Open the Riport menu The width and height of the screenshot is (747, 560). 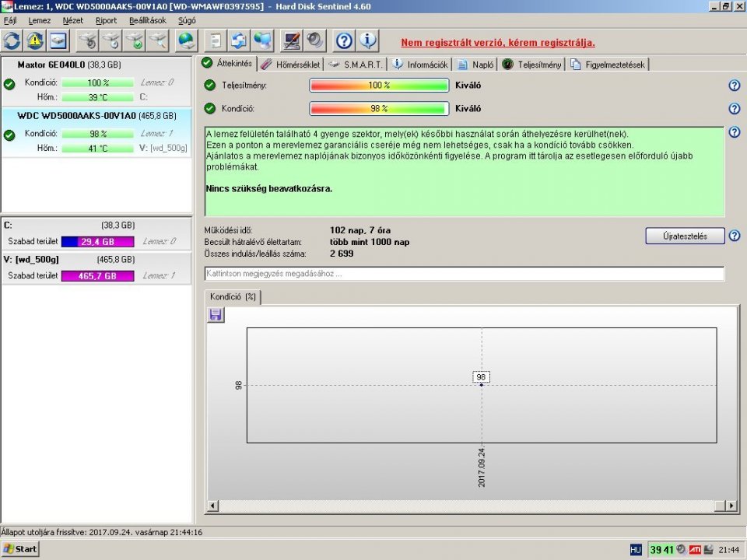[x=106, y=20]
